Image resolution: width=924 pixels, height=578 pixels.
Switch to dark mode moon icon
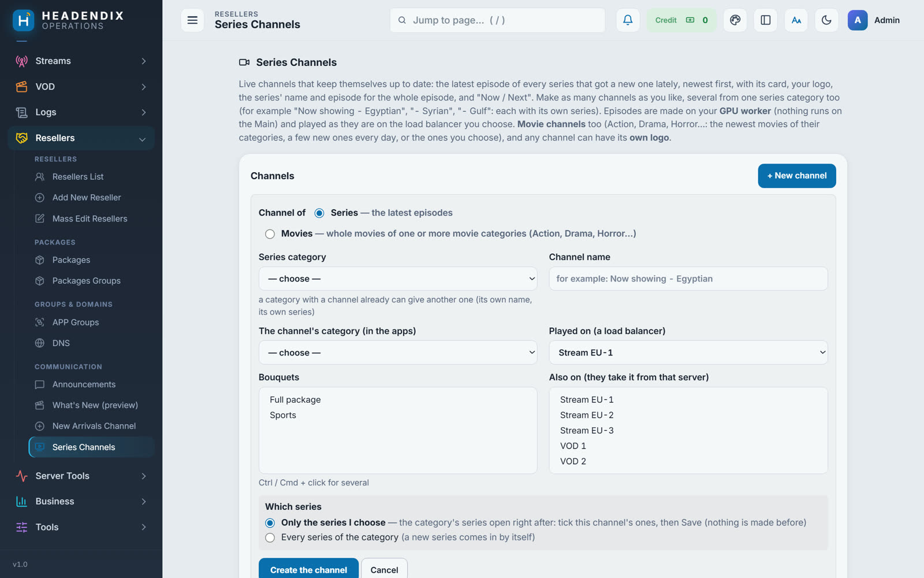[826, 20]
